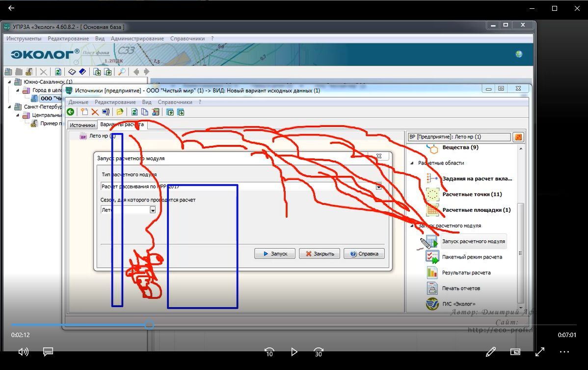Click the Закрыть button in dialog
This screenshot has width=588, height=370.
[320, 254]
